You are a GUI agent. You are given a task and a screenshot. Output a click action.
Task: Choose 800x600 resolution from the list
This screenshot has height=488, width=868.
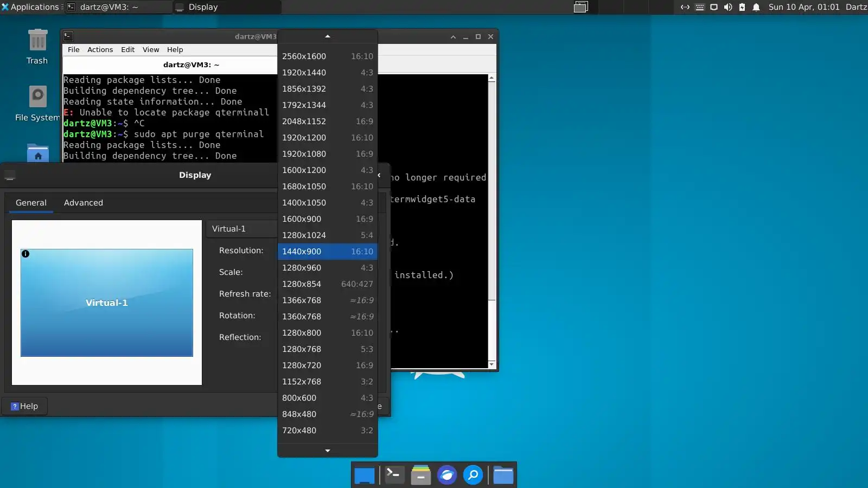[327, 398]
